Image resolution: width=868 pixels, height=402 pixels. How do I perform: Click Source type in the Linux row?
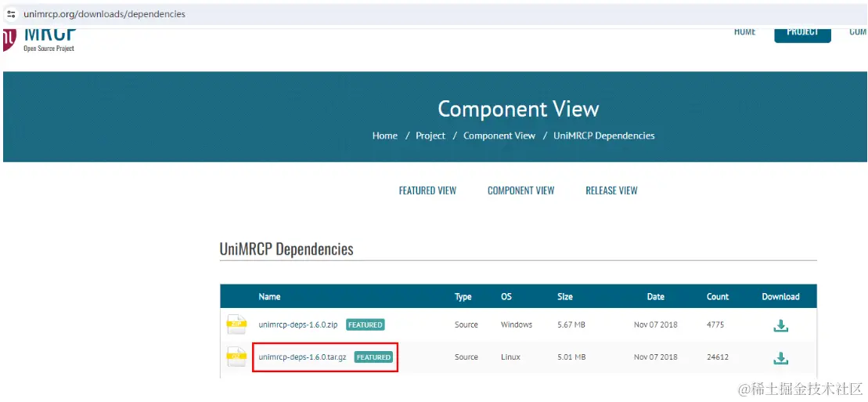(x=466, y=357)
